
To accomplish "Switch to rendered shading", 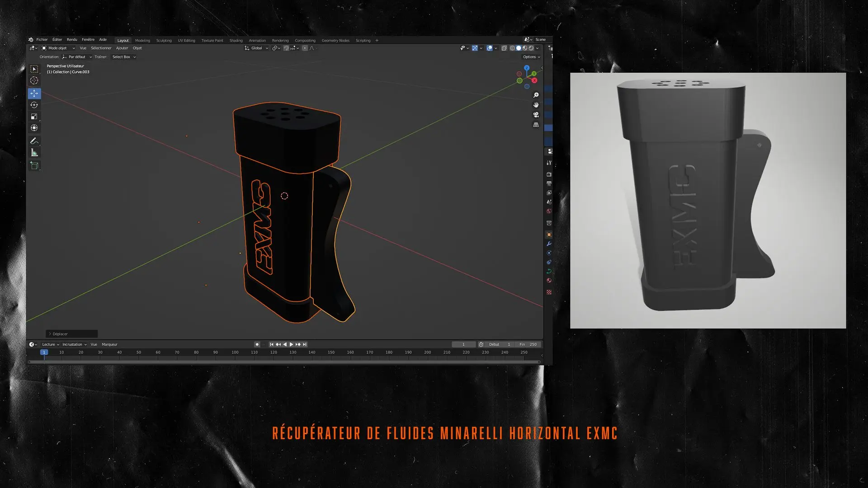I will pos(531,48).
